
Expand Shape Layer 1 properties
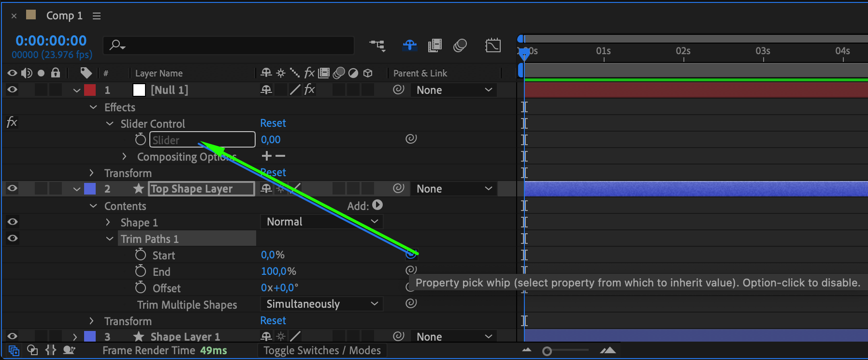coord(75,336)
